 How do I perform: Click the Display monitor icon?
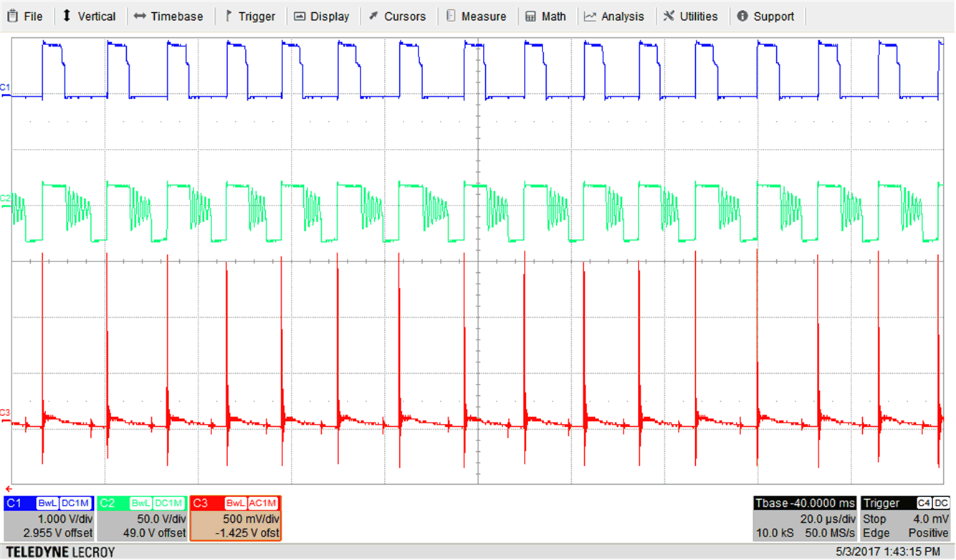click(300, 16)
